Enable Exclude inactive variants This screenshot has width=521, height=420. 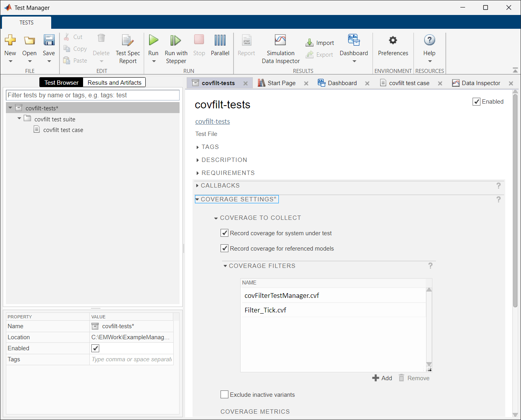click(224, 394)
